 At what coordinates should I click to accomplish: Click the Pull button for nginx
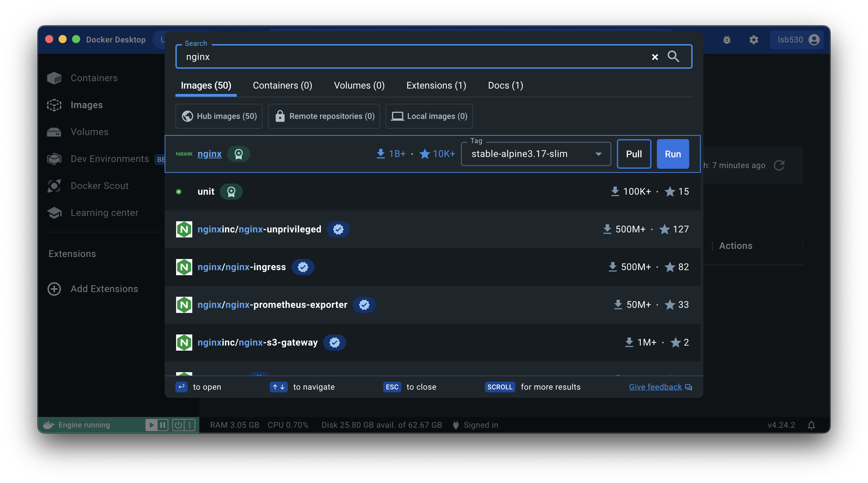coord(634,154)
